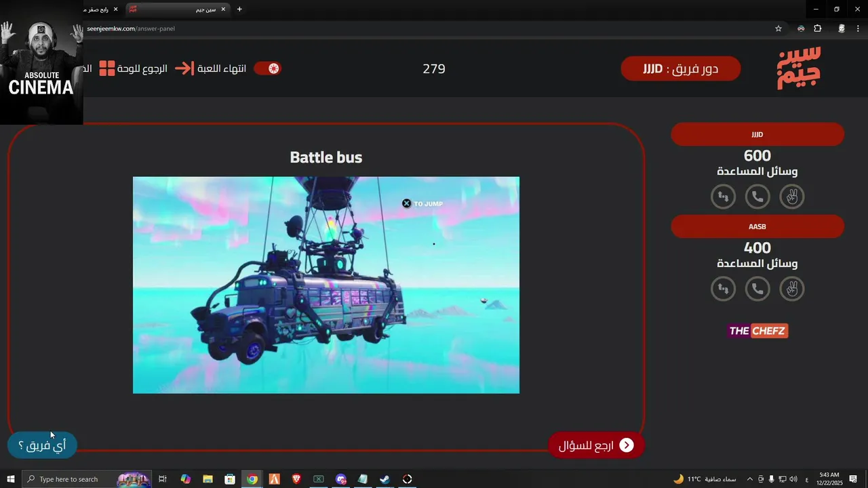The height and width of the screenshot is (488, 868).
Task: Click انتهاء اللعبة end game button
Action: (211, 68)
